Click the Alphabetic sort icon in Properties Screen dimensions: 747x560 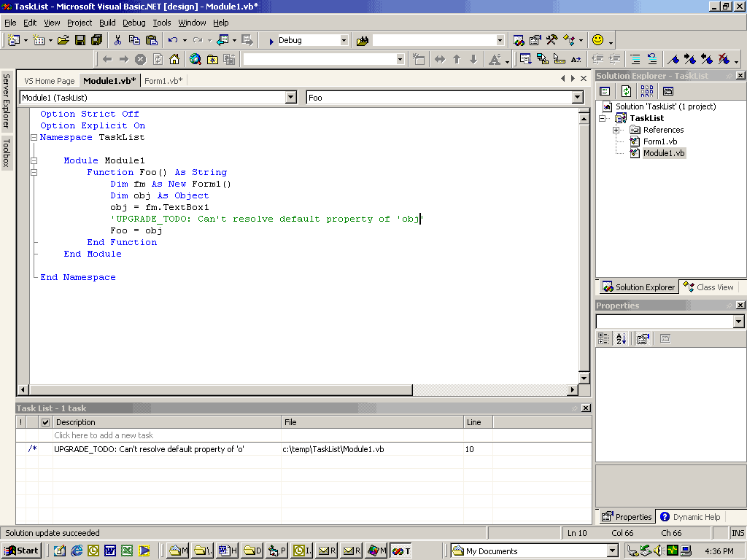pyautogui.click(x=622, y=338)
